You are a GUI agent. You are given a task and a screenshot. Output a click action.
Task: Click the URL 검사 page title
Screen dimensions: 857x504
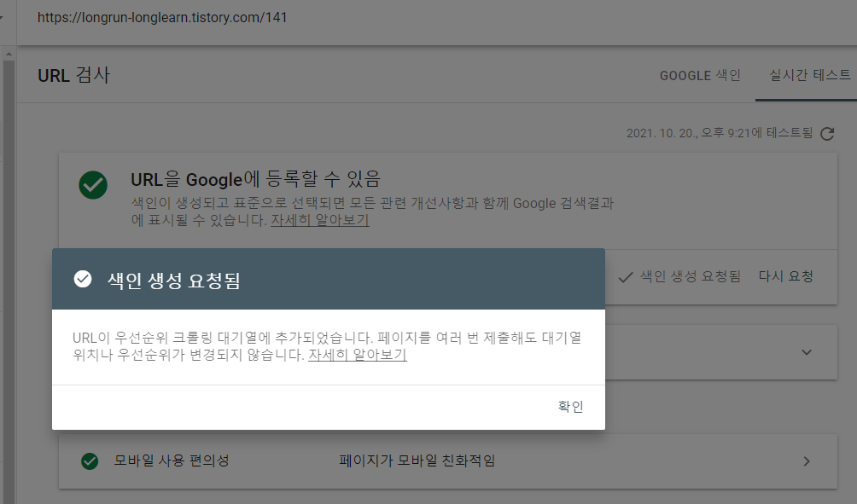73,75
